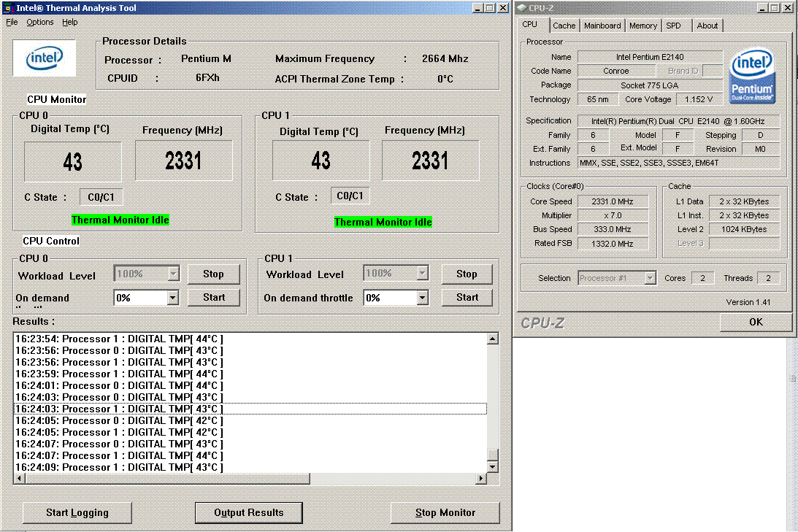Image resolution: width=798 pixels, height=532 pixels.
Task: Click the Bus Speed value 333.0 MHz
Action: (x=613, y=229)
